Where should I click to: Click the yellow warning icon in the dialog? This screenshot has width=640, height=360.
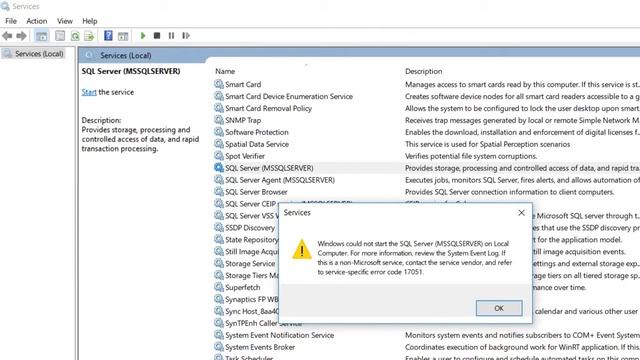click(x=302, y=249)
